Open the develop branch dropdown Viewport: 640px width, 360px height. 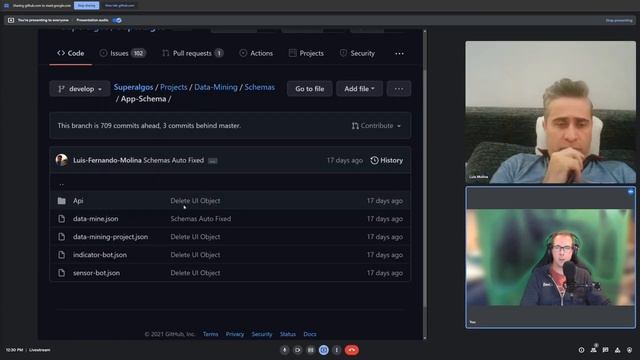[x=80, y=89]
